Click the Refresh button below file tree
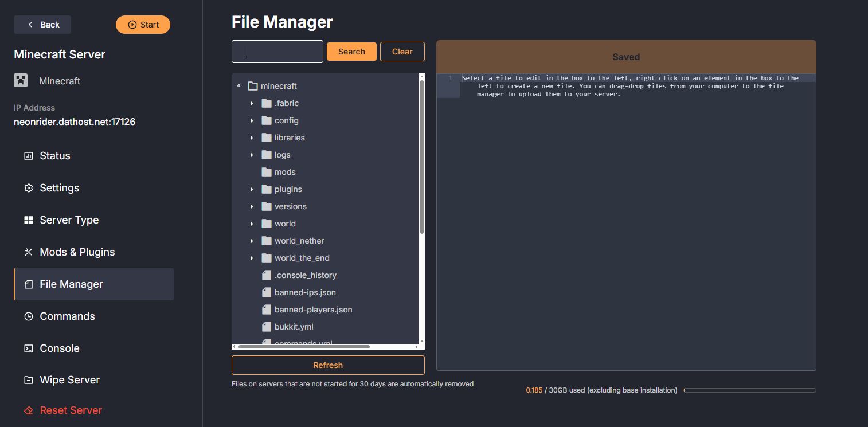 [x=328, y=365]
